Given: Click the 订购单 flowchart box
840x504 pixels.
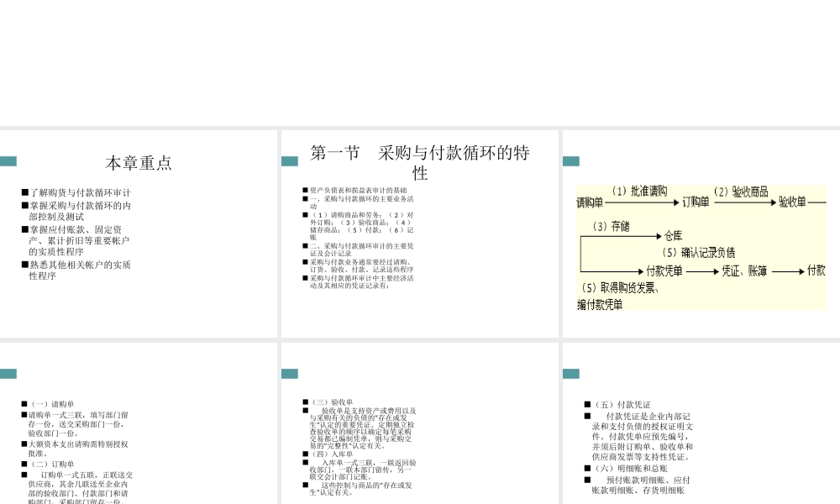Looking at the screenshot, I should coord(695,202).
